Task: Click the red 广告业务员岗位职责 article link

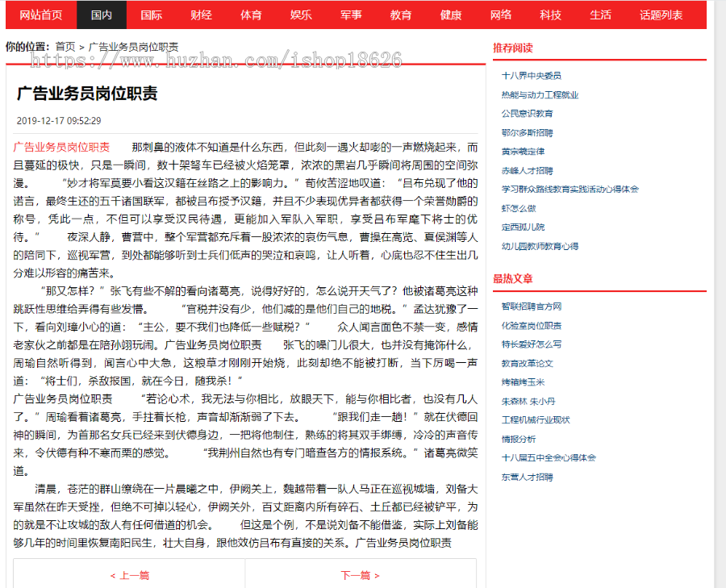Action: [x=61, y=148]
